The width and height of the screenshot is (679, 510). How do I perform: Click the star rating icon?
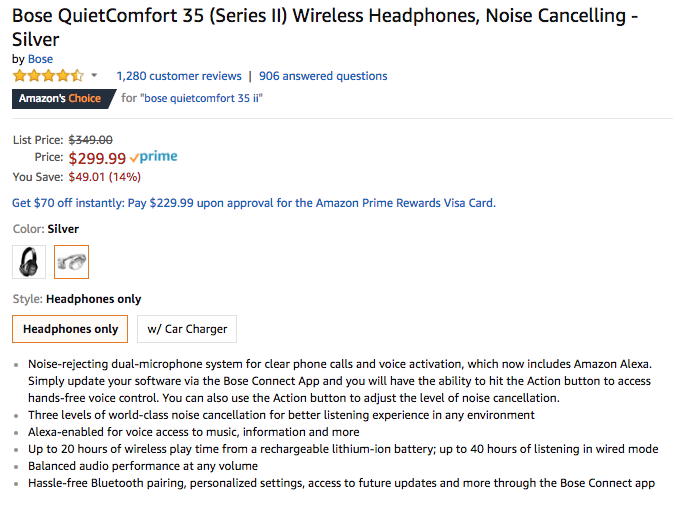click(x=48, y=76)
